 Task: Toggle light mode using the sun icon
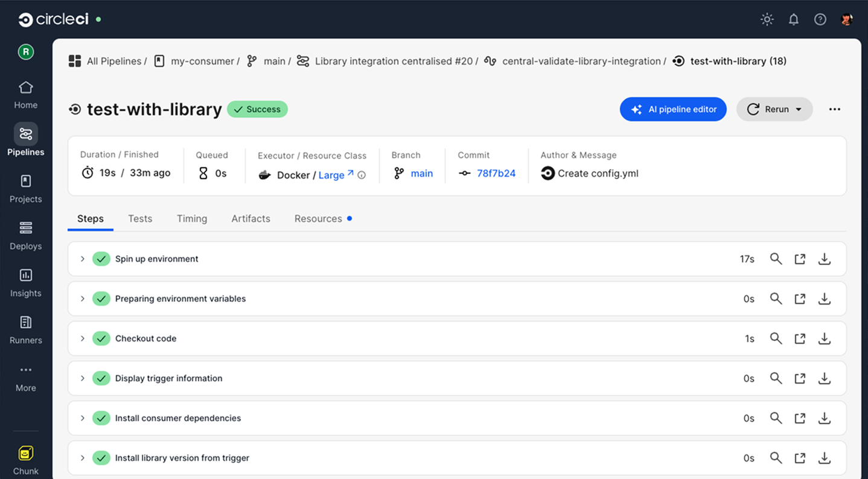point(767,19)
